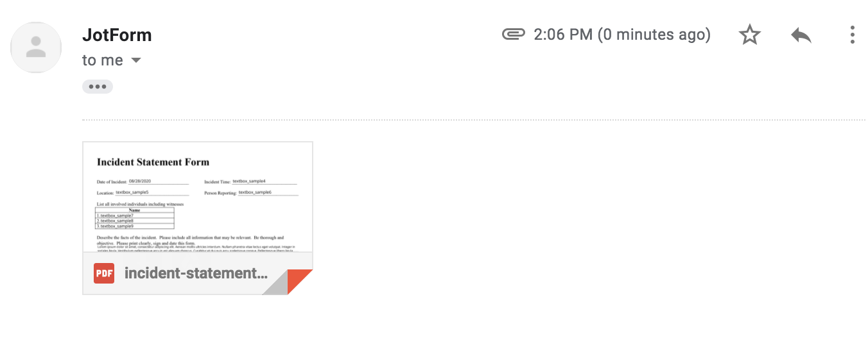Click the "to me" recipient text
This screenshot has width=868, height=340.
(x=102, y=60)
